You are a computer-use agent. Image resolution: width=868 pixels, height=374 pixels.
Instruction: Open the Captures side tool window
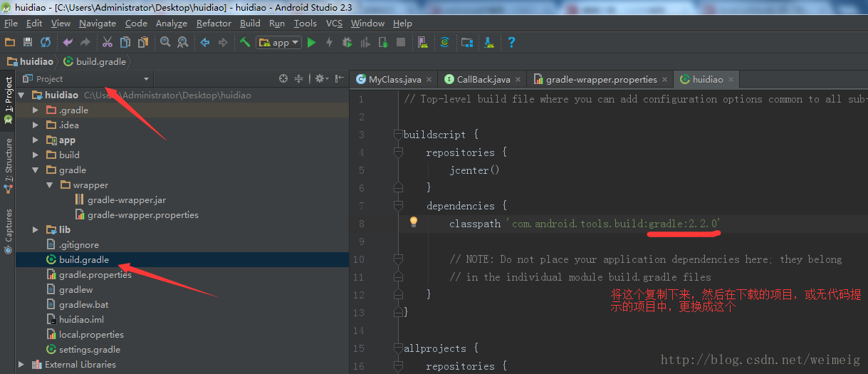[8, 230]
